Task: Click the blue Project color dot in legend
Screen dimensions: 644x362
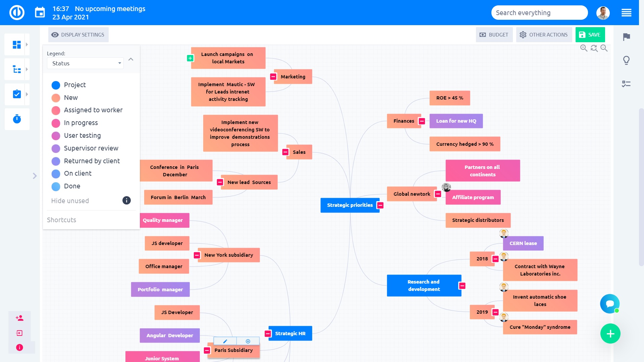Action: click(56, 85)
